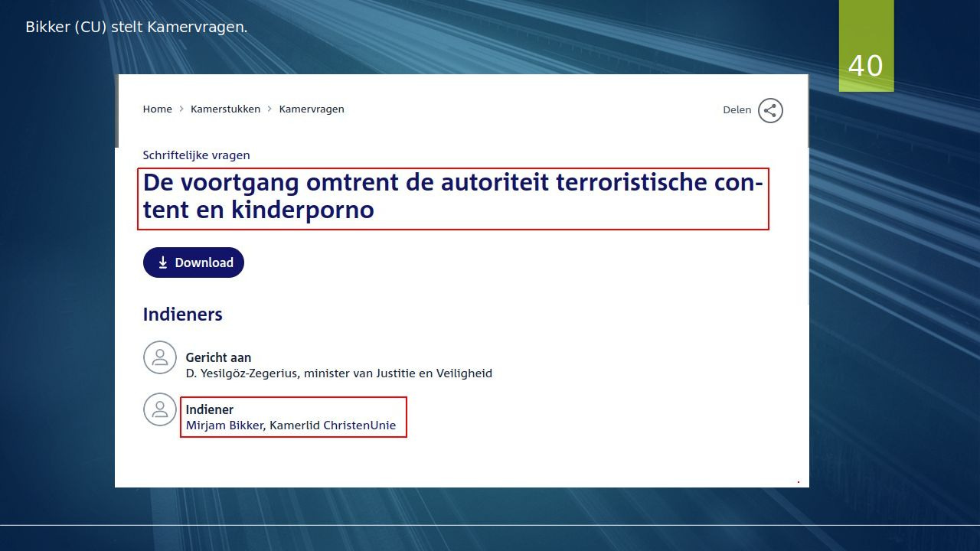
Task: Click the 'Delen' label text
Action: coord(737,110)
